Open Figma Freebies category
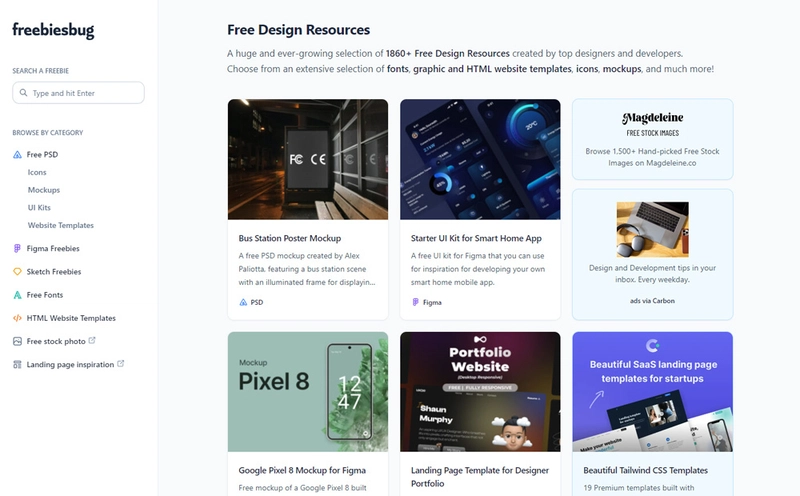 pyautogui.click(x=53, y=249)
